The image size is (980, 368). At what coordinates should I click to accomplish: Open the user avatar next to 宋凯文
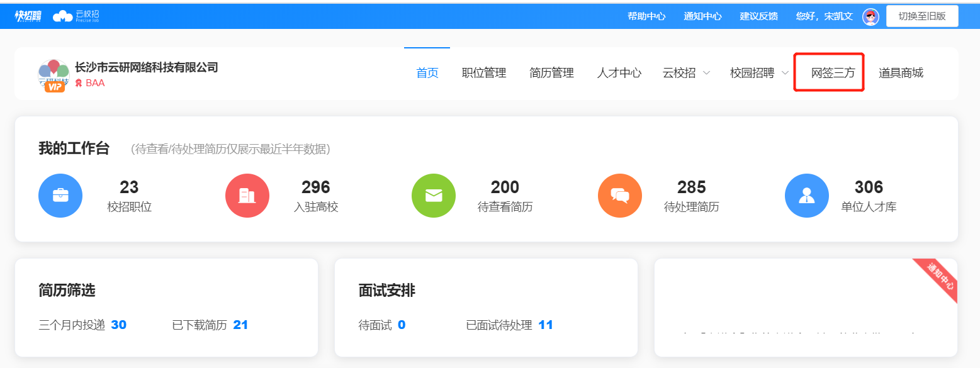click(870, 16)
